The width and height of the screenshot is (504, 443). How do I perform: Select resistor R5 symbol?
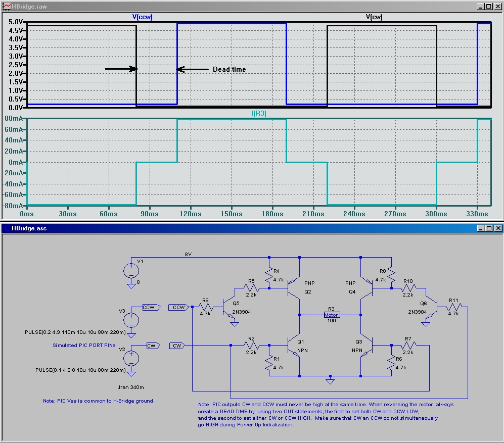(x=251, y=288)
